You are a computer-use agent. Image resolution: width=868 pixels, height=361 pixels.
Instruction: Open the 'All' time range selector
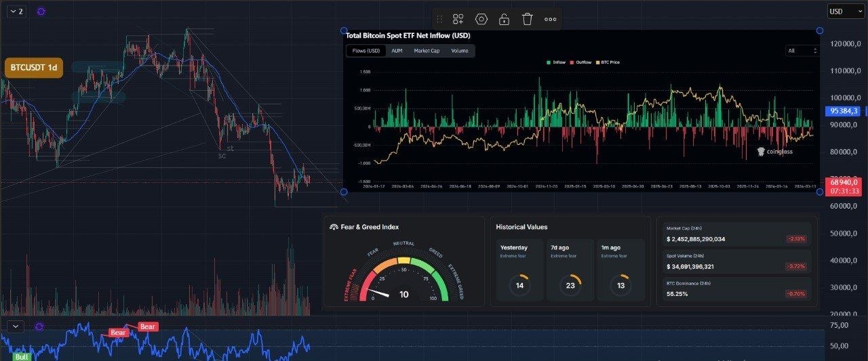tap(802, 51)
